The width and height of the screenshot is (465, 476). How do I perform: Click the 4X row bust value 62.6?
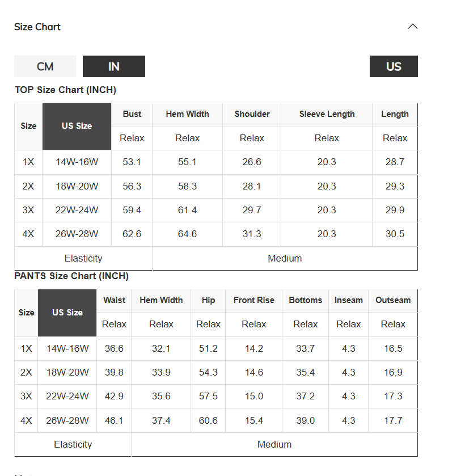[132, 234]
